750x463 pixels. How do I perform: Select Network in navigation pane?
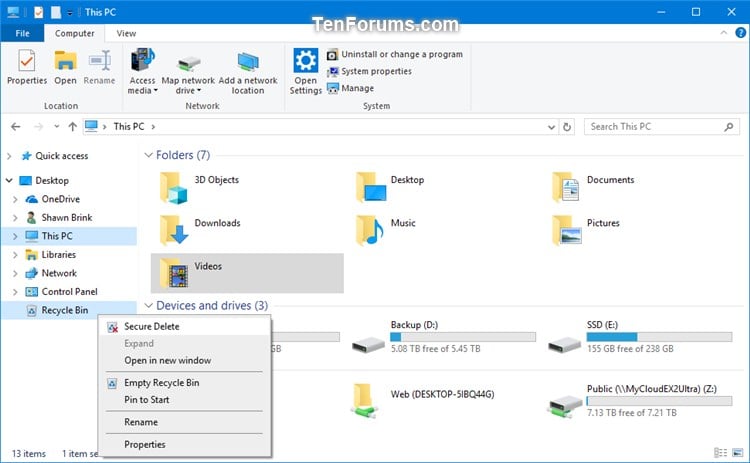coord(59,273)
